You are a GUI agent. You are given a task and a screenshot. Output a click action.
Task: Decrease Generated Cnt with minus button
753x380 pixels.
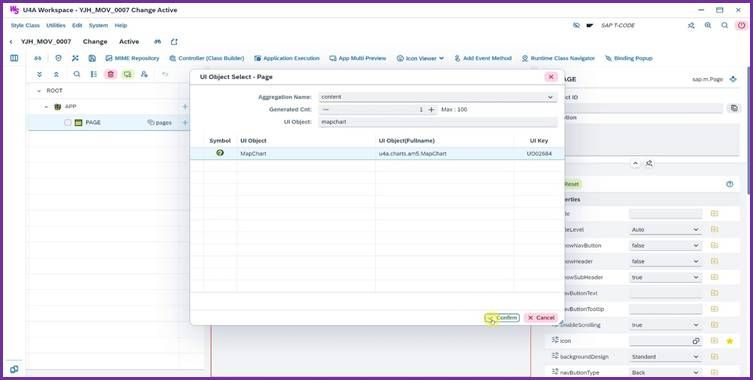(x=326, y=110)
